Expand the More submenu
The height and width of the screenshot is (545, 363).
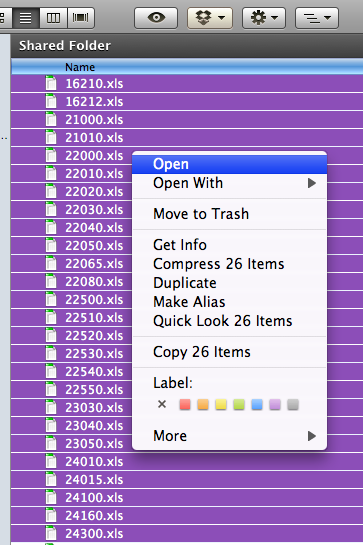tap(229, 436)
